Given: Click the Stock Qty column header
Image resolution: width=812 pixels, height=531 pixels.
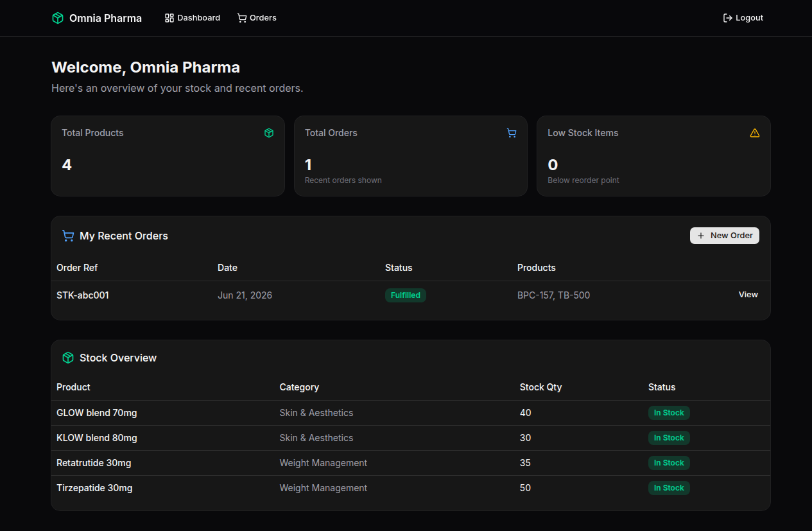Looking at the screenshot, I should pos(541,387).
